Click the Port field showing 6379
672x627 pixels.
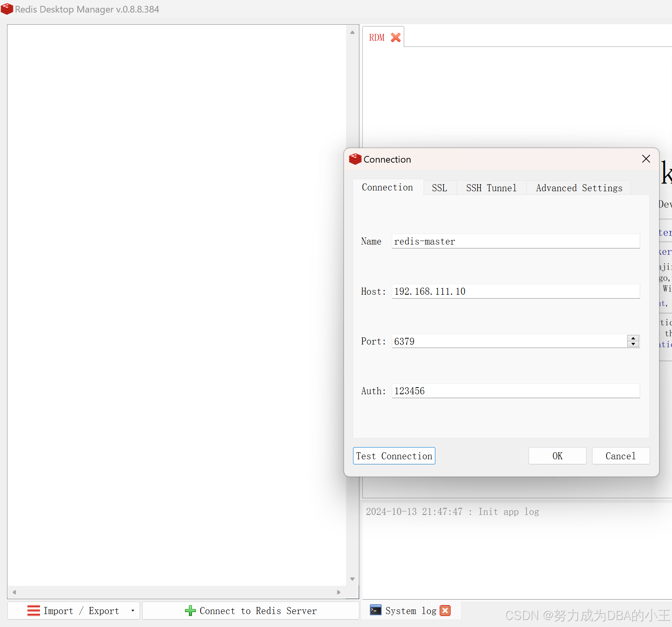pyautogui.click(x=509, y=341)
